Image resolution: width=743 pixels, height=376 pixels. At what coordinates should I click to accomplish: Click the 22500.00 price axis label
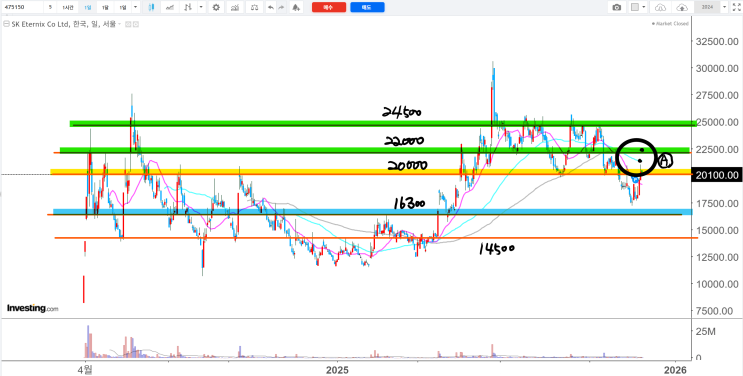click(x=717, y=149)
